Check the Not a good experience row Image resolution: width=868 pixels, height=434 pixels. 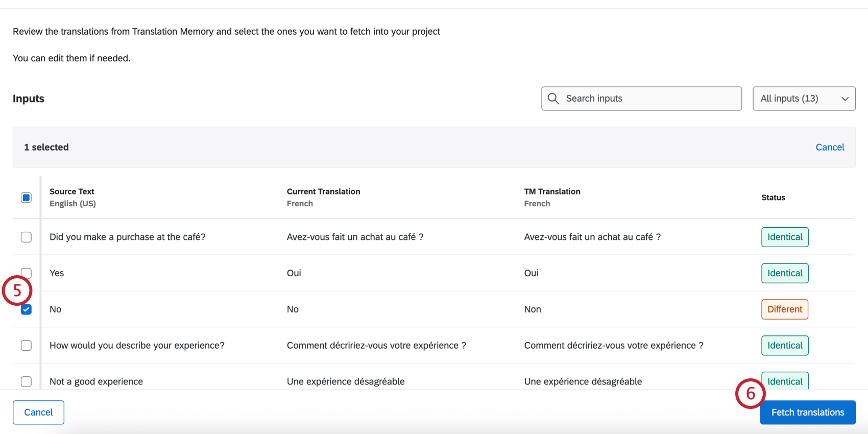click(x=26, y=381)
